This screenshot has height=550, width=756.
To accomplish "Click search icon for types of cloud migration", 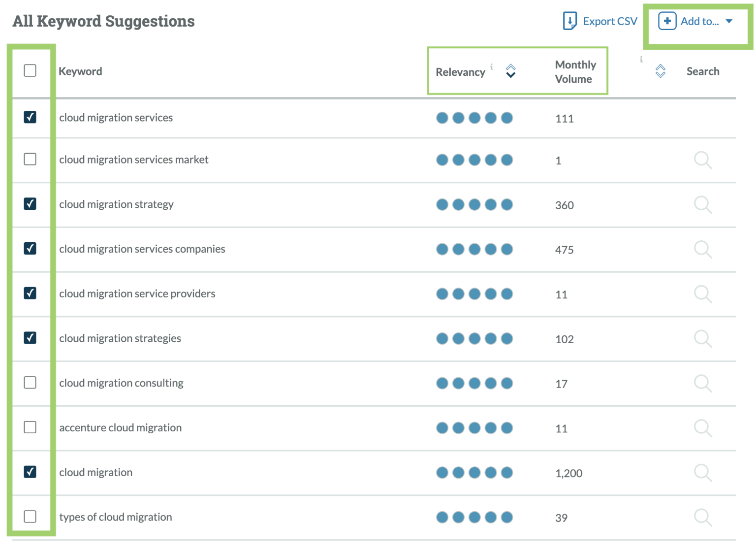I will tap(703, 518).
